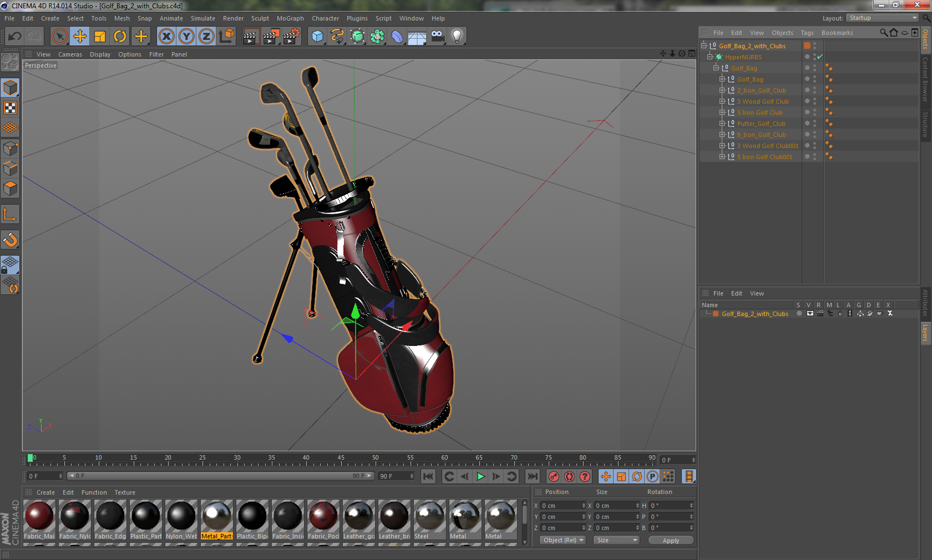Switch to Texture mode
932x560 pixels.
10,108
